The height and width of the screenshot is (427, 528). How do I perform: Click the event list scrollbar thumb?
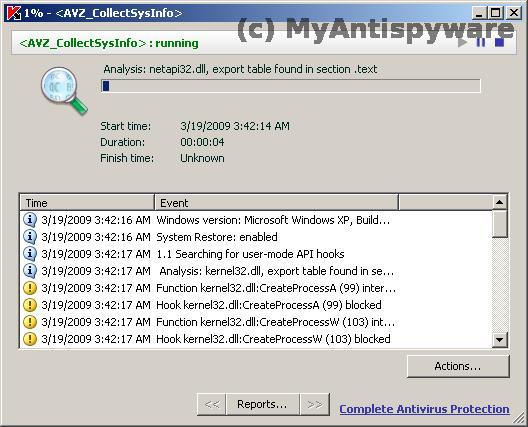click(499, 224)
